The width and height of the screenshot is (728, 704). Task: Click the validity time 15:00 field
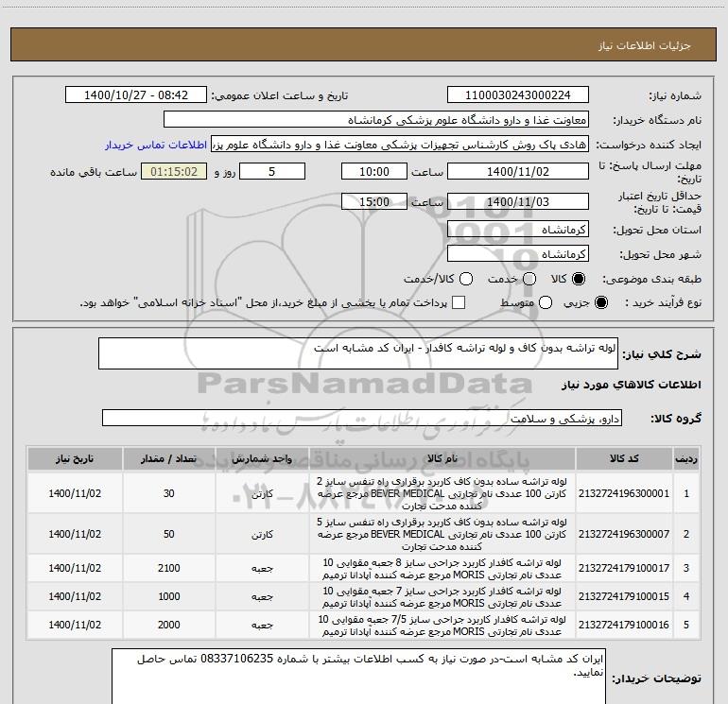[x=374, y=202]
